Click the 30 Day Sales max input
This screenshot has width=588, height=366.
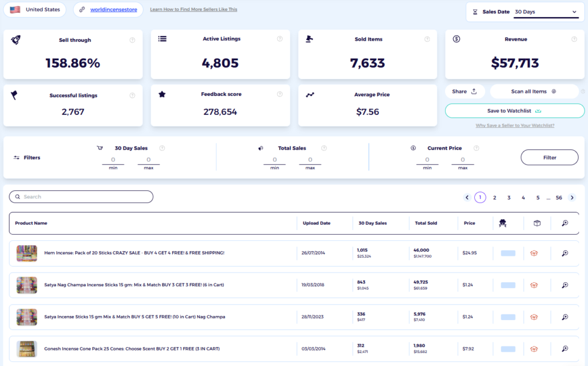(x=149, y=160)
